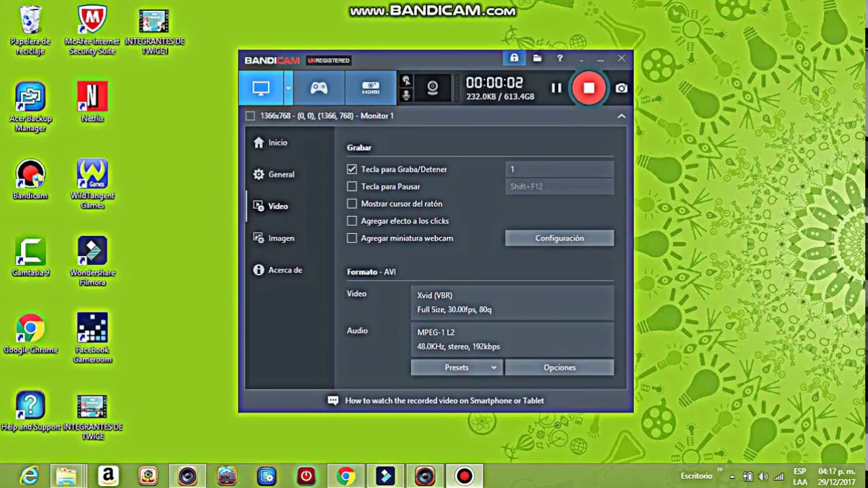
Task: Click the lock icon in title bar
Action: pos(514,58)
